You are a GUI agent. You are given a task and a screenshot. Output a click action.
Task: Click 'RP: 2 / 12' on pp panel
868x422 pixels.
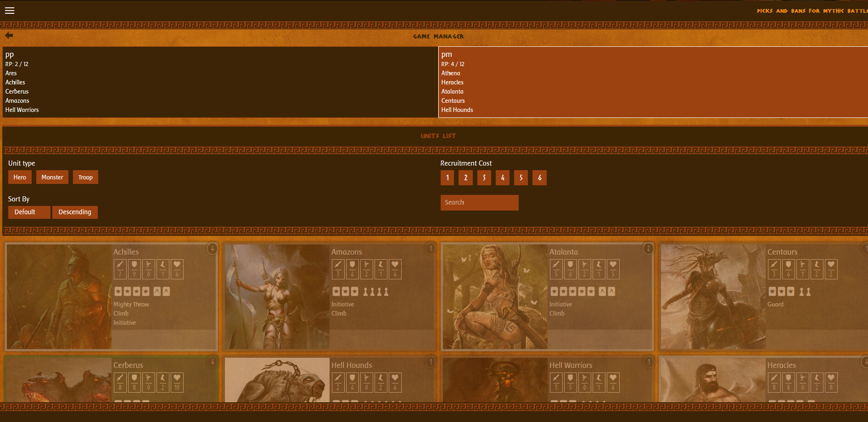pyautogui.click(x=17, y=64)
